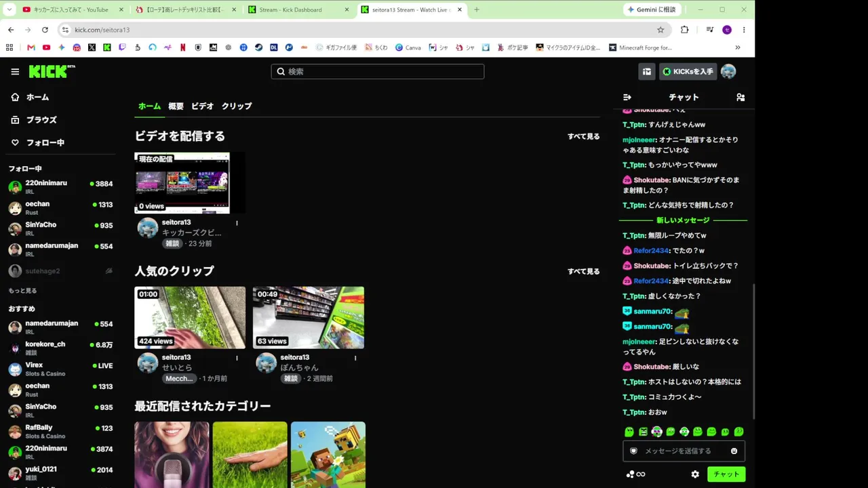
Task: Select the 概要 channel tab
Action: [176, 106]
